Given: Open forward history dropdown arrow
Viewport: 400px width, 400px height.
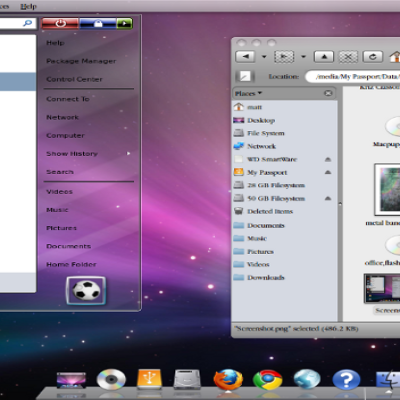Looking at the screenshot, I should coord(303,57).
